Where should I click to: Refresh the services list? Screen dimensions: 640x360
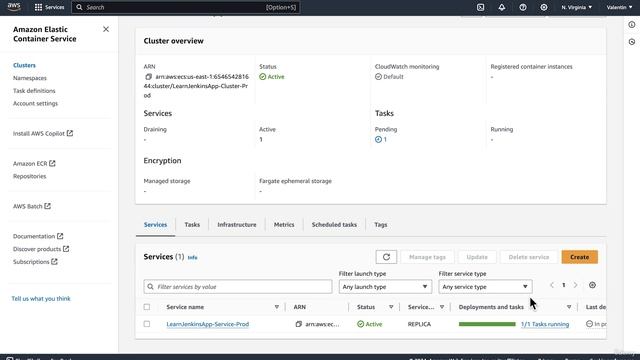(x=386, y=257)
